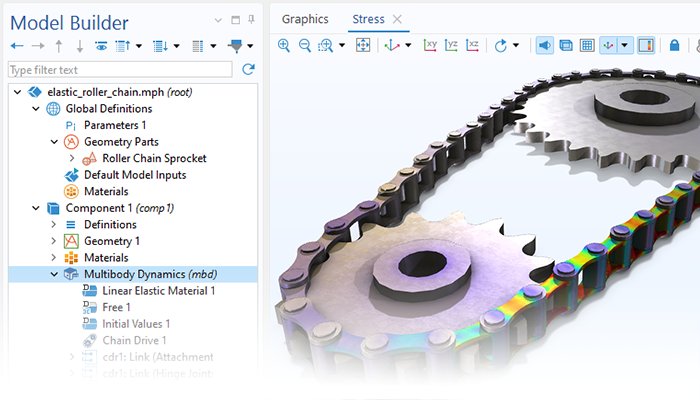700x400 pixels.
Task: Open the Zoom Box dropdown arrow
Action: [342, 45]
